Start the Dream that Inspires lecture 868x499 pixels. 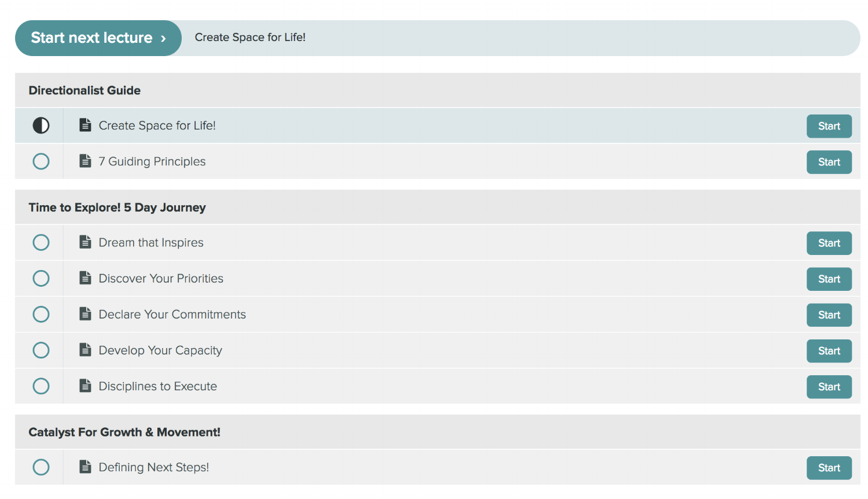tap(829, 243)
